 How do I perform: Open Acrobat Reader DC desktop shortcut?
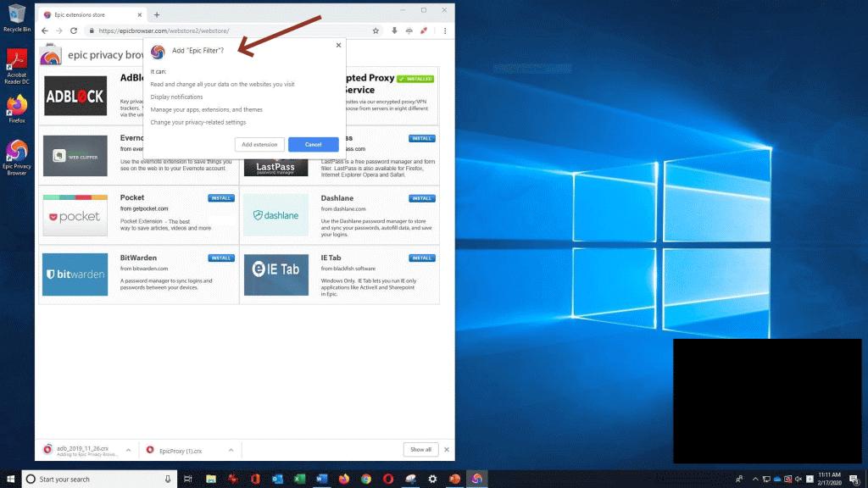point(17,66)
